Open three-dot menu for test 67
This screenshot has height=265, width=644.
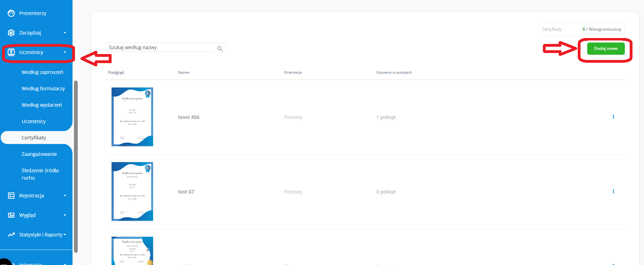point(613,191)
